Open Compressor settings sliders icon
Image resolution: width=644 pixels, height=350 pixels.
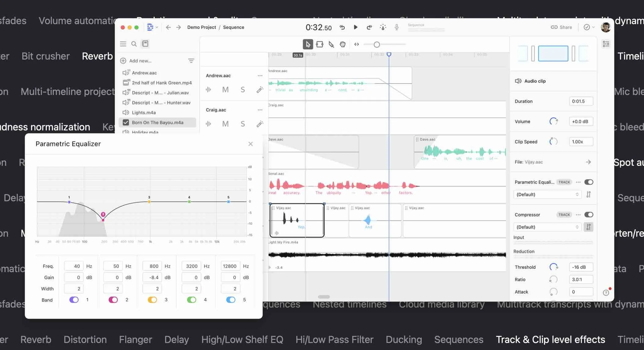pos(588,227)
